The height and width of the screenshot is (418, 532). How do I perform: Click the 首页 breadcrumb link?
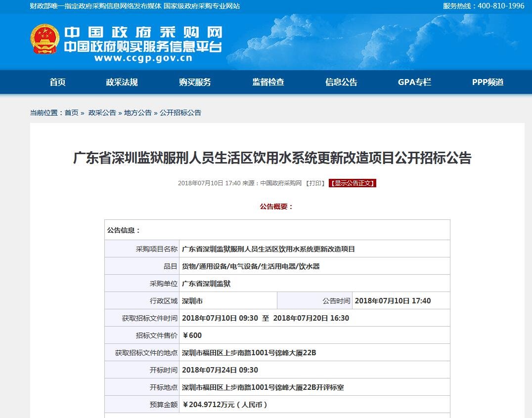pyautogui.click(x=72, y=113)
